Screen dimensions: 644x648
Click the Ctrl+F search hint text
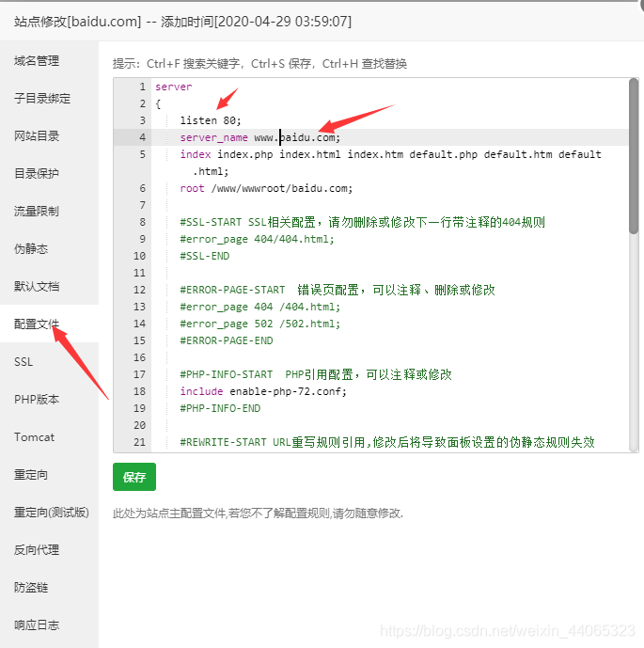tap(193, 64)
